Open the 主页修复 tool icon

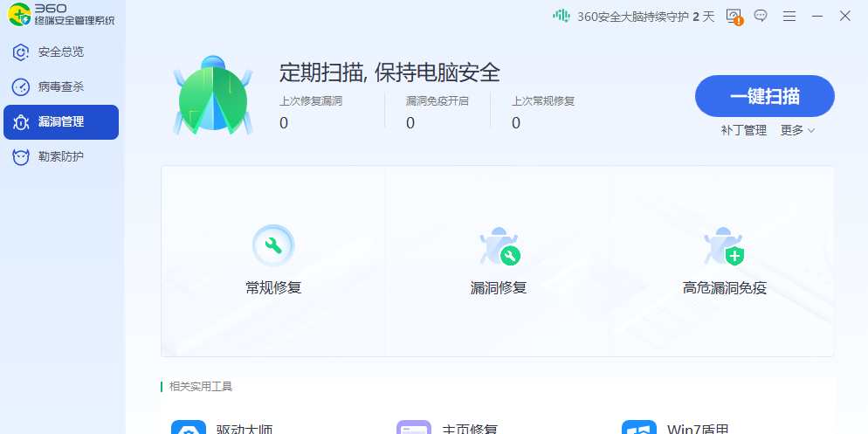point(414,428)
